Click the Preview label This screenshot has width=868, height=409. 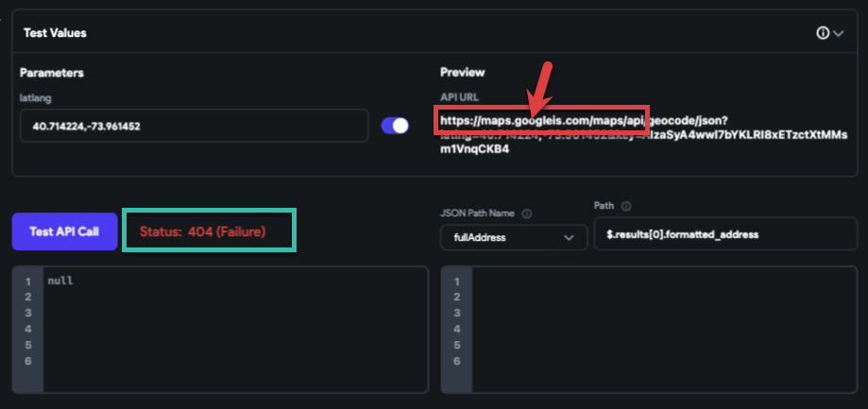tap(462, 72)
